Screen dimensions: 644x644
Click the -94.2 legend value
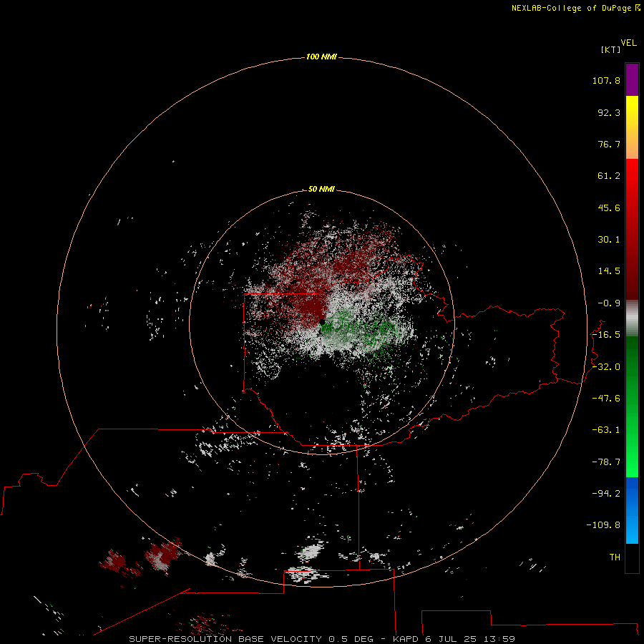[x=606, y=493]
